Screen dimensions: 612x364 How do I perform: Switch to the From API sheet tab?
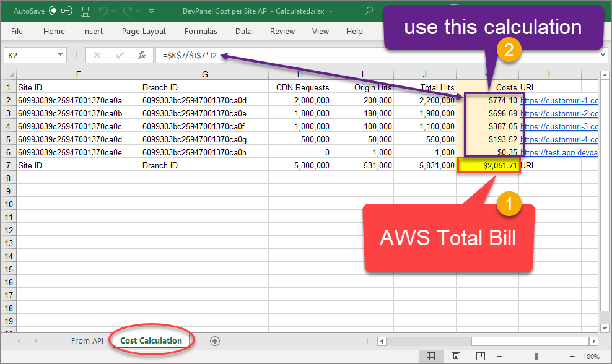pyautogui.click(x=85, y=341)
